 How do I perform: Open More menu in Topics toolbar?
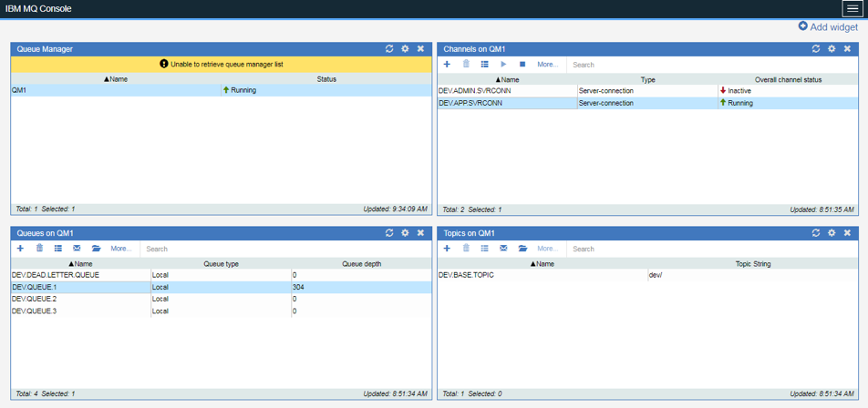[x=548, y=249]
